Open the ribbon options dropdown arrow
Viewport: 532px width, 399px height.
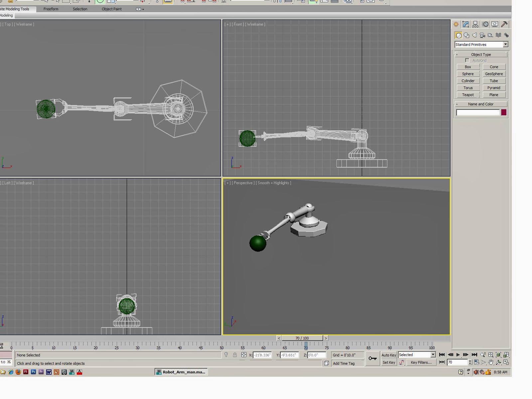tap(140, 9)
